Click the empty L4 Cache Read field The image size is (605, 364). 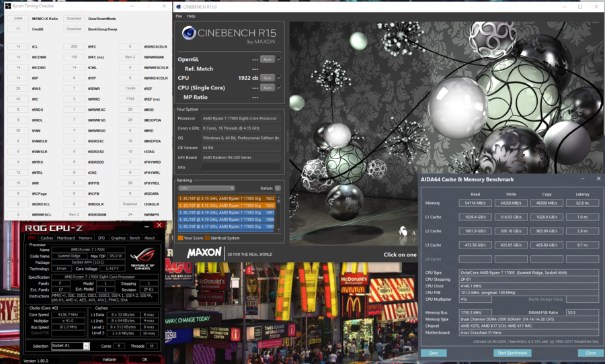pyautogui.click(x=475, y=259)
